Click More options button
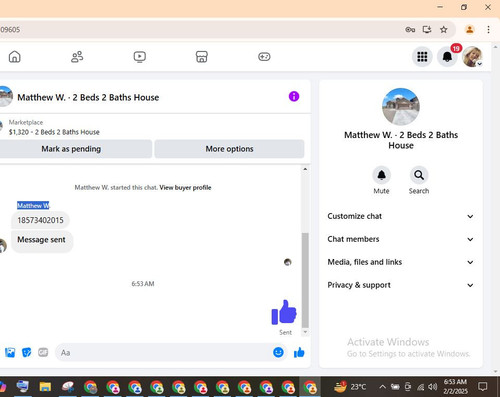This screenshot has height=397, width=500. (x=229, y=149)
